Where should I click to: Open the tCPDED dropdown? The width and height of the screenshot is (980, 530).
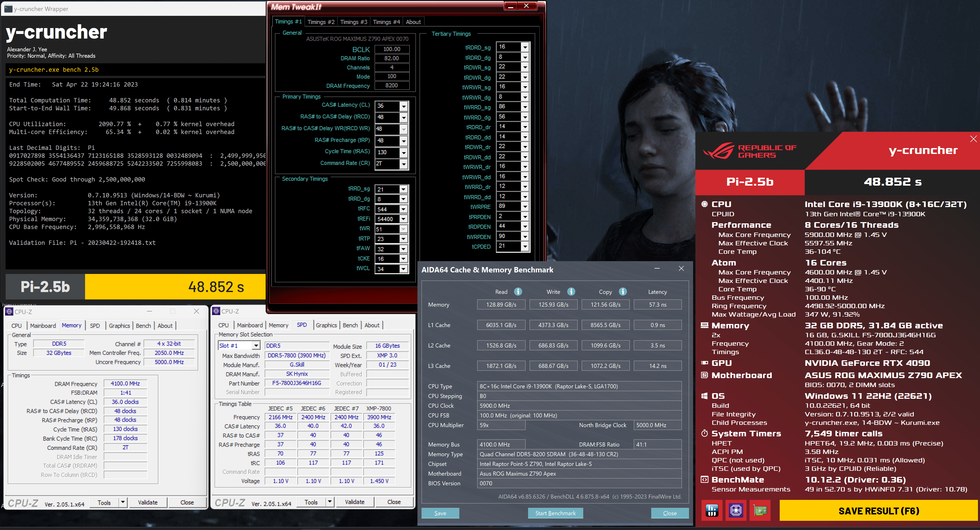click(525, 246)
